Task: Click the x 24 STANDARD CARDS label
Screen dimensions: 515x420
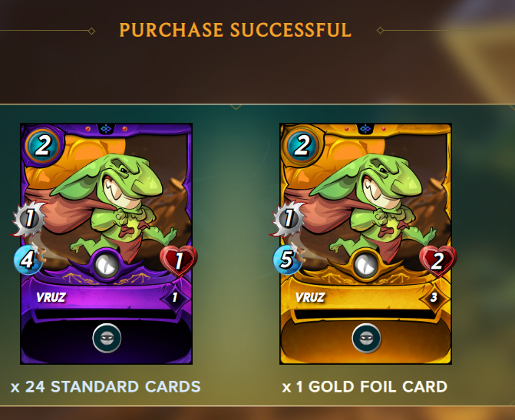Action: click(x=105, y=386)
